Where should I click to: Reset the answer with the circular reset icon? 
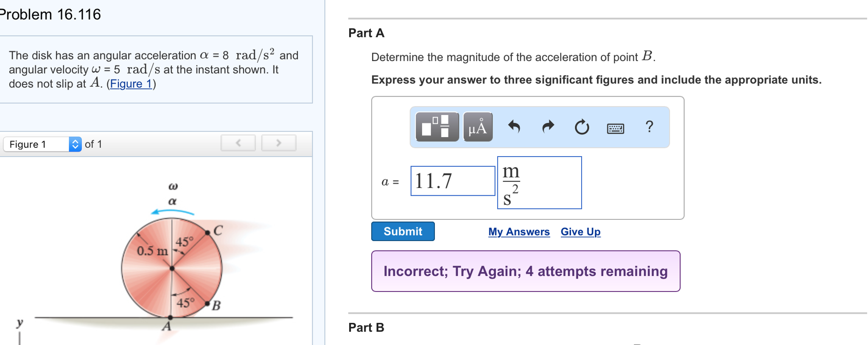tap(582, 126)
